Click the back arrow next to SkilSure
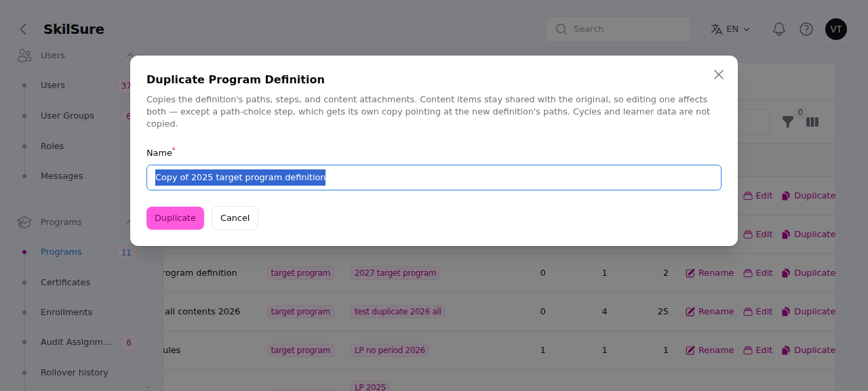Viewport: 868px width, 391px height. pyautogui.click(x=23, y=29)
